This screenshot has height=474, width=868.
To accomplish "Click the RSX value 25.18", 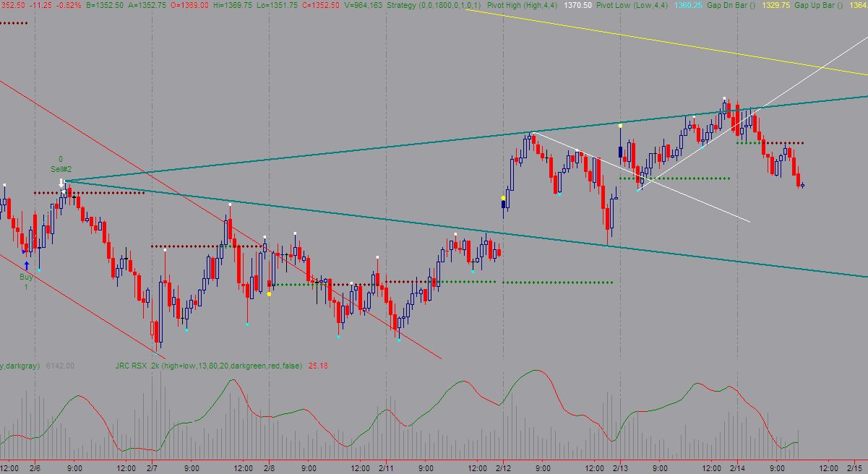I will coord(318,366).
